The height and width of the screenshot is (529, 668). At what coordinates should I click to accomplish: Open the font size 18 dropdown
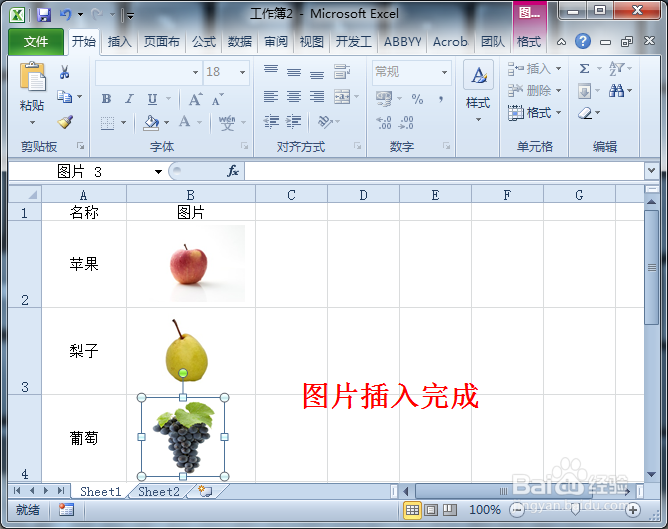pos(242,72)
